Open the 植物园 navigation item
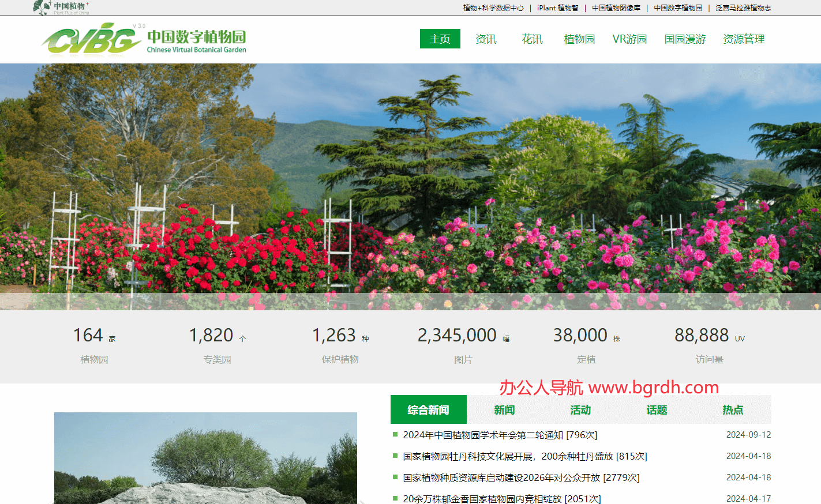This screenshot has height=504, width=821. pyautogui.click(x=579, y=39)
